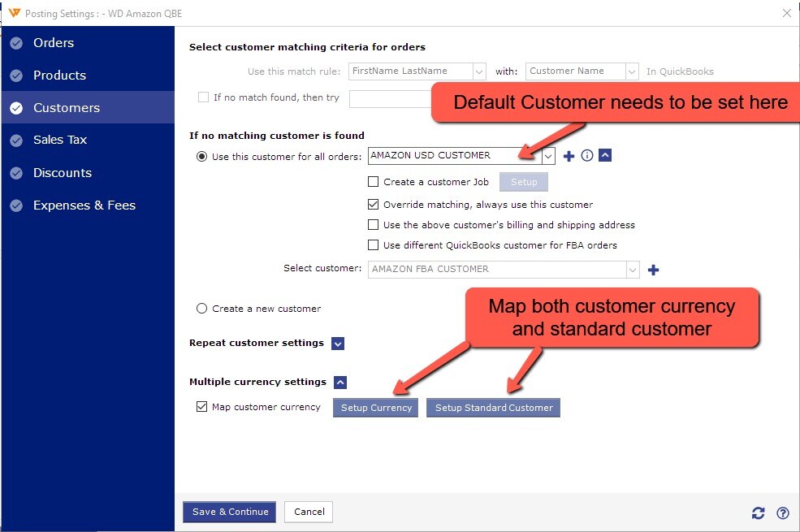
Task: Go to the Orders section
Action: 88,43
